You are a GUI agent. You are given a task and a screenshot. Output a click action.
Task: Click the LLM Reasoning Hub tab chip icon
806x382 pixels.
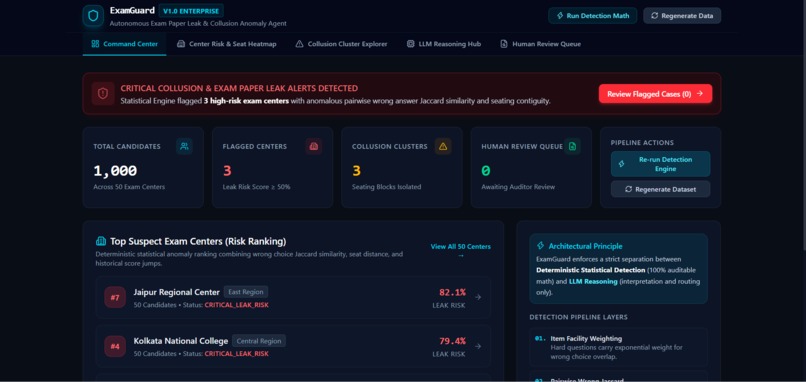tap(410, 44)
